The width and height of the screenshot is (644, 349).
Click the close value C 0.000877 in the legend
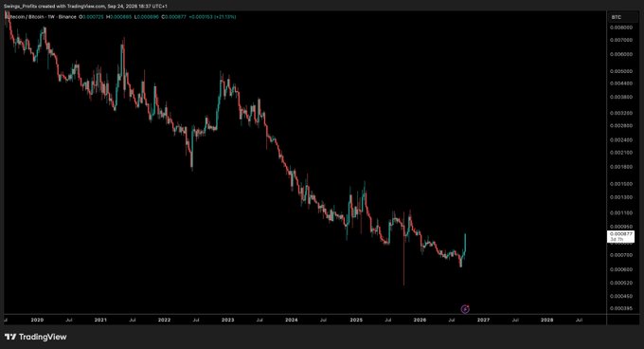[x=173, y=17]
